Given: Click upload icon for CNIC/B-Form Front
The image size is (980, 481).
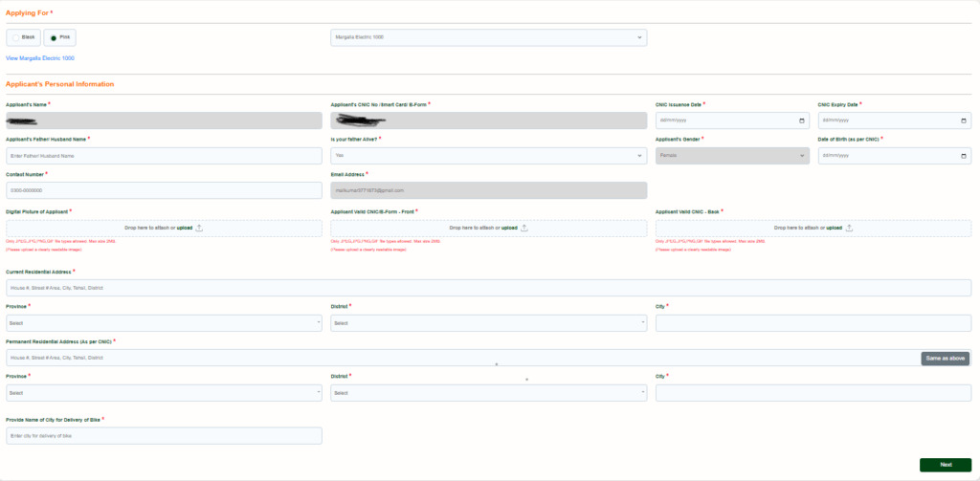Looking at the screenshot, I should (x=524, y=228).
